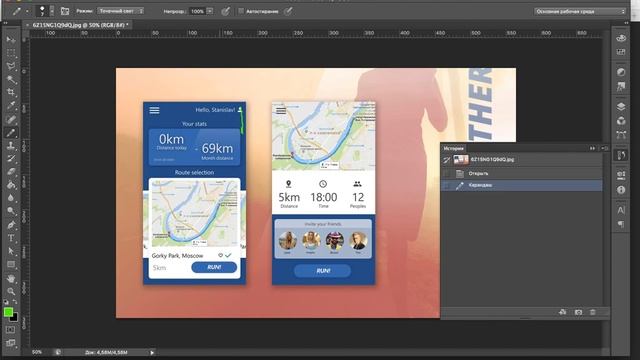Select the Type tool
640x360 pixels.
tap(11, 238)
